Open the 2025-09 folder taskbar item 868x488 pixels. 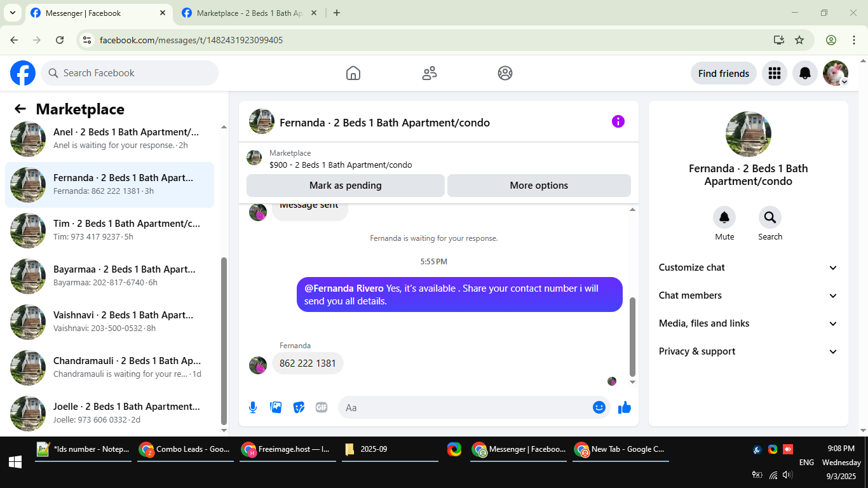(x=390, y=449)
